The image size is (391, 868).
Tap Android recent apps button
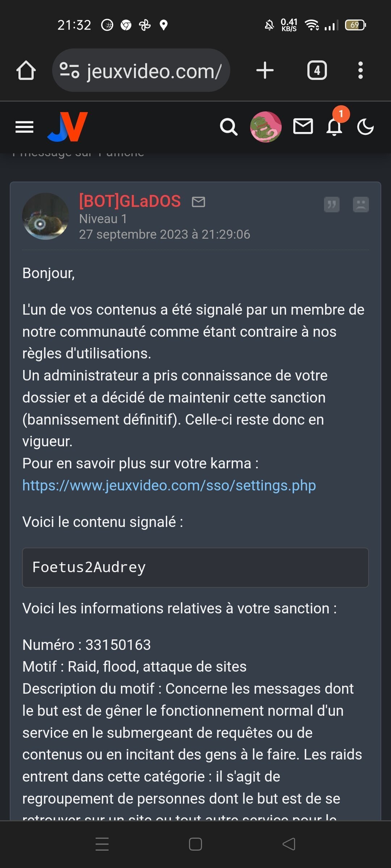tap(102, 844)
